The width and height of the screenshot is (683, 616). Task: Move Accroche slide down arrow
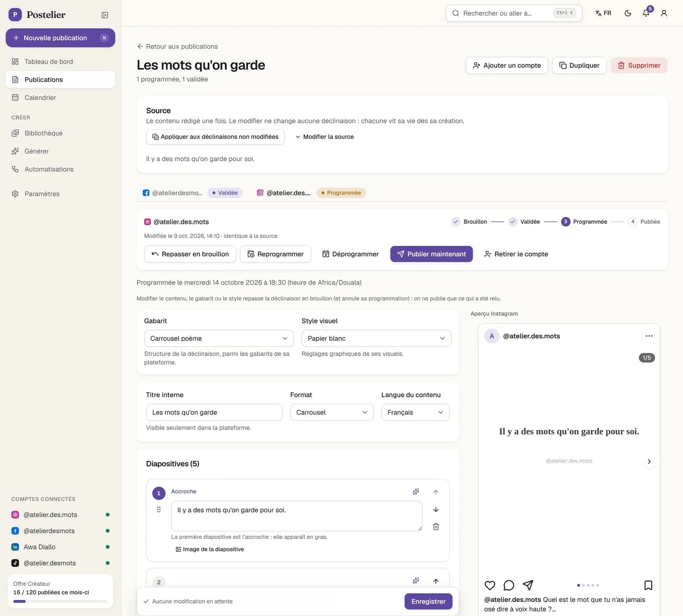pyautogui.click(x=436, y=509)
